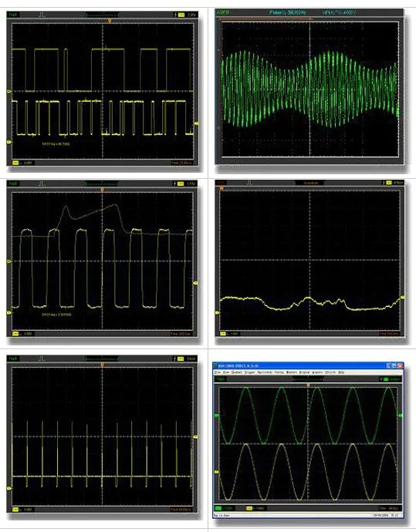416x532 pixels.
Task: Click green trigger level marker right of sine waves
Action: tap(400, 415)
